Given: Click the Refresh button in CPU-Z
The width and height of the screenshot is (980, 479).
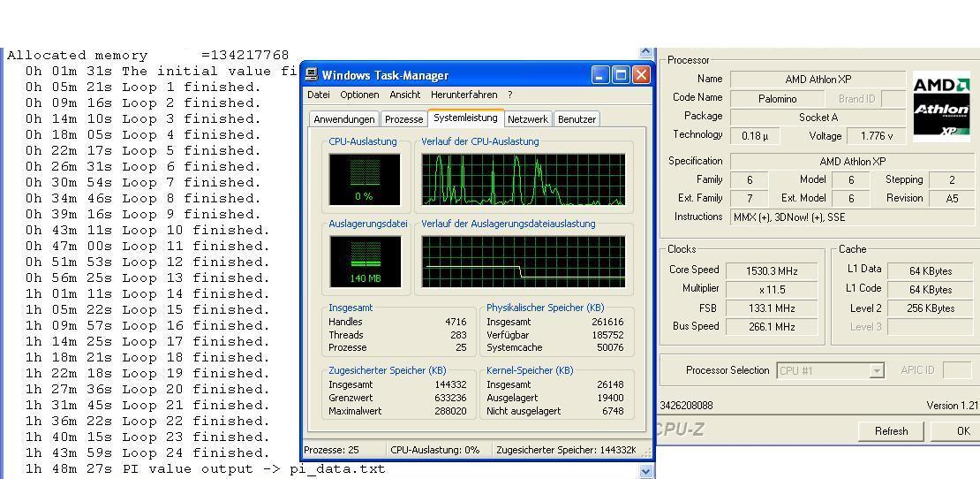Looking at the screenshot, I should [x=891, y=431].
